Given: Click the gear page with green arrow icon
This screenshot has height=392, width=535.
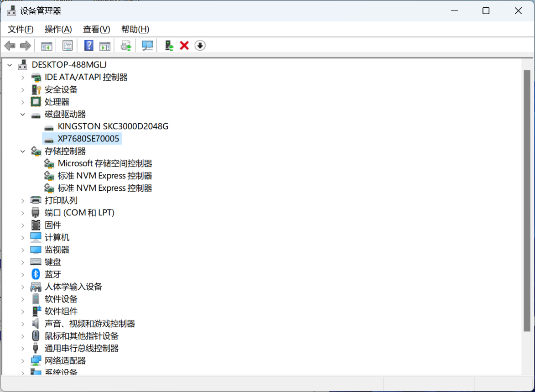Looking at the screenshot, I should coord(126,46).
